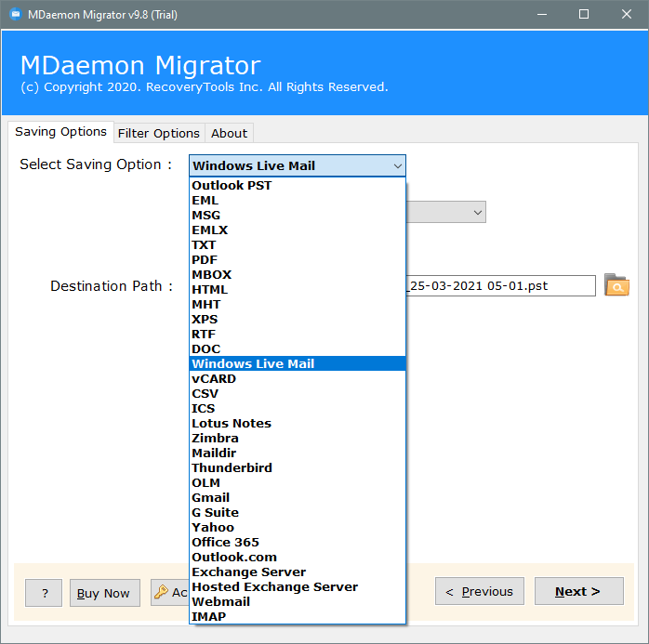Open the About tab
The height and width of the screenshot is (644, 649).
[x=229, y=133]
